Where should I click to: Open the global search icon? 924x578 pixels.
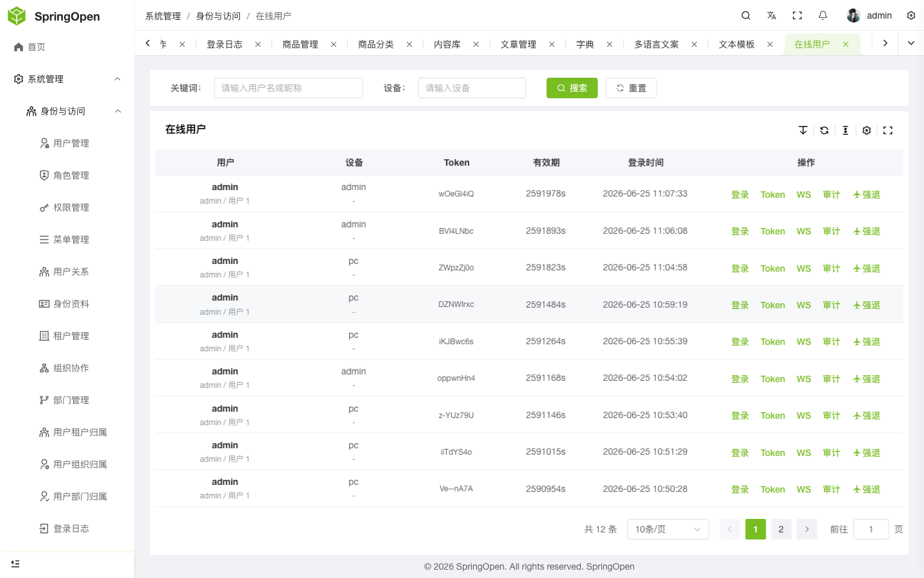tap(746, 15)
